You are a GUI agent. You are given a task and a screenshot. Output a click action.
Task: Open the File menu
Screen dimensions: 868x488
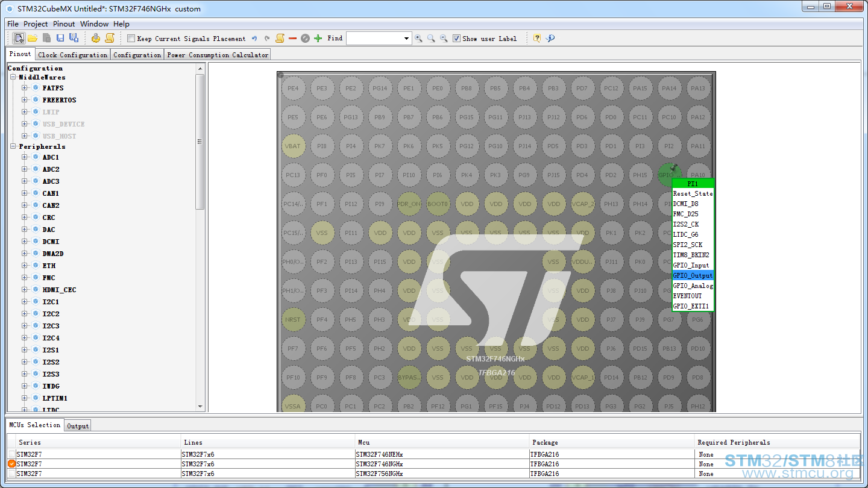pos(13,24)
